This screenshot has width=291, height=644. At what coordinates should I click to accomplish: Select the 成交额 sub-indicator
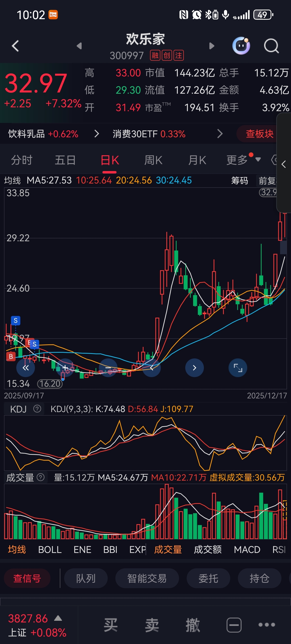click(x=207, y=550)
